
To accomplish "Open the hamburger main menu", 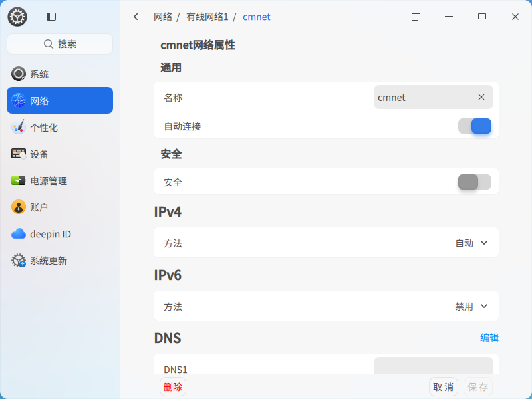I will [x=416, y=17].
